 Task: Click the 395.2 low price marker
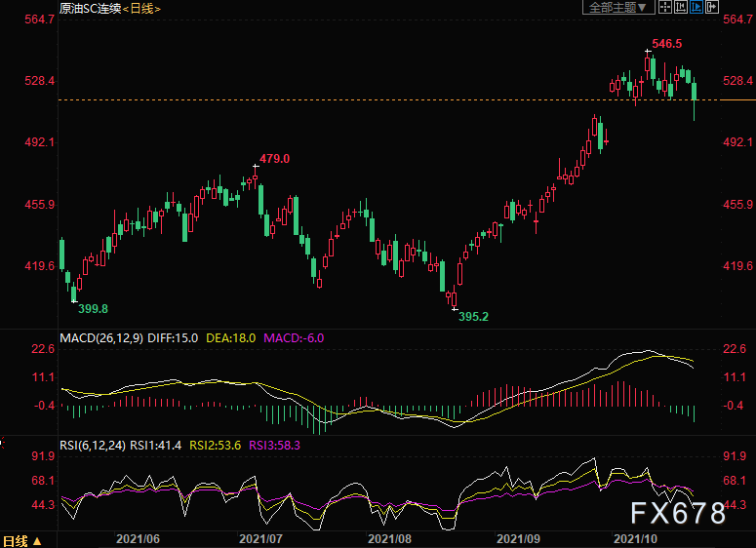pos(473,316)
